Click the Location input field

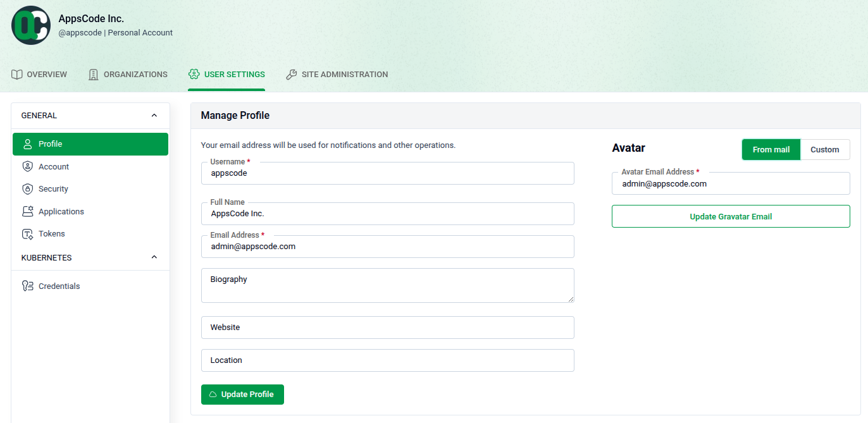click(387, 360)
